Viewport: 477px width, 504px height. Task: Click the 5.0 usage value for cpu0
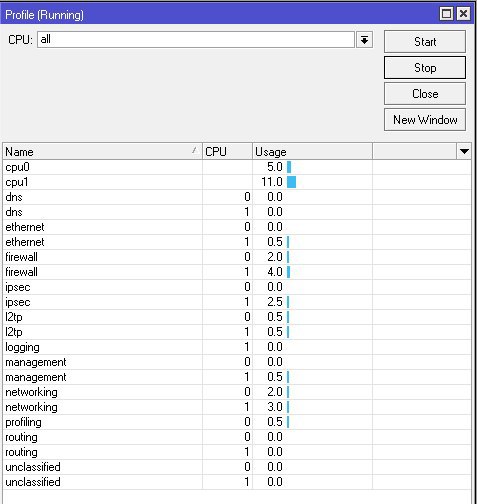pyautogui.click(x=275, y=167)
